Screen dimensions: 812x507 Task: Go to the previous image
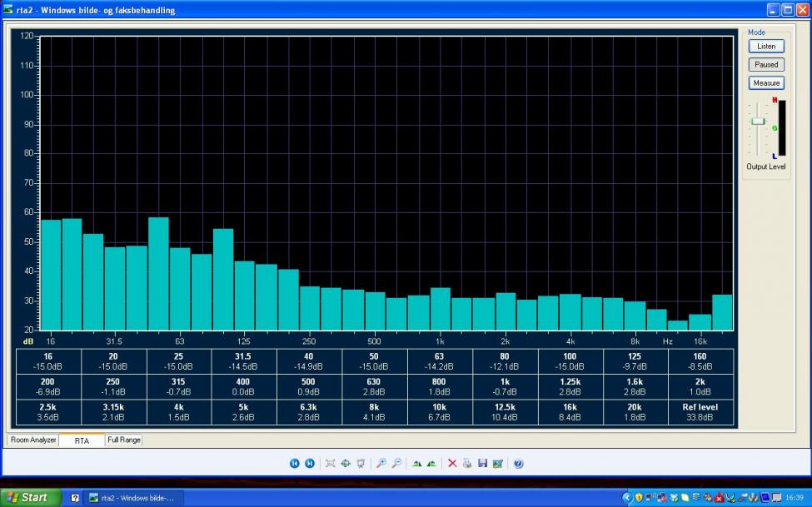[294, 464]
